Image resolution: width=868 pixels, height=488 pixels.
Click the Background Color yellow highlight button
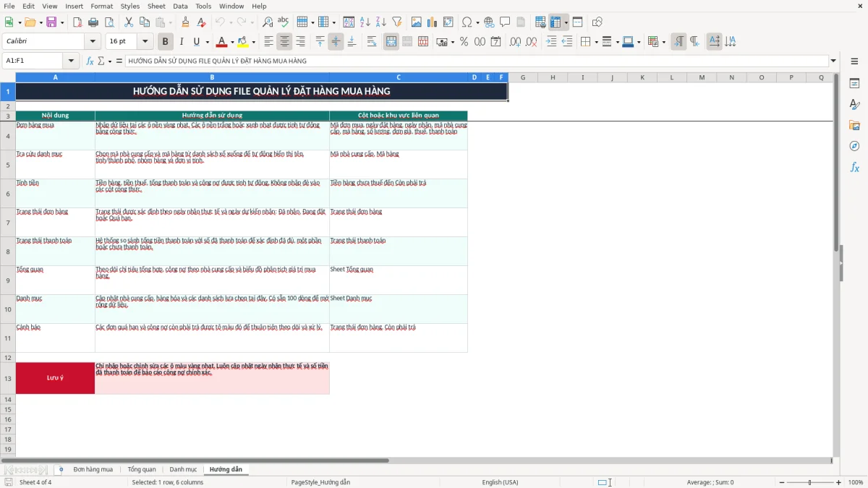[242, 42]
